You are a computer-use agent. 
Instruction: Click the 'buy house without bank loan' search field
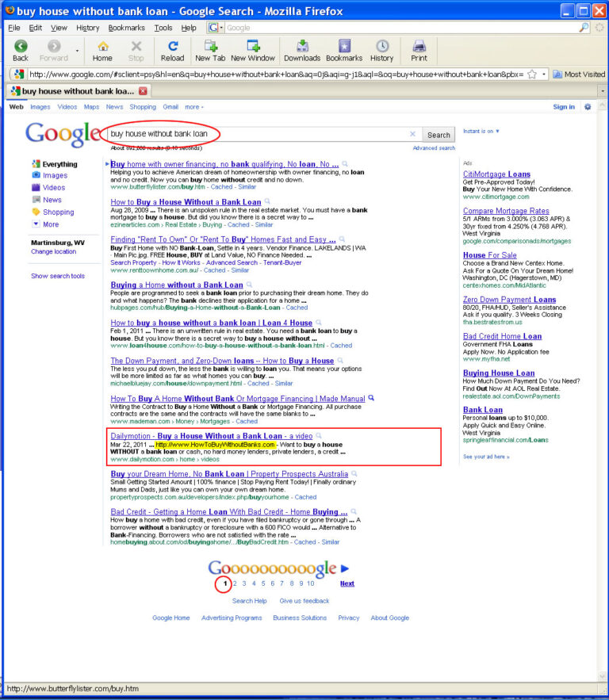[258, 134]
